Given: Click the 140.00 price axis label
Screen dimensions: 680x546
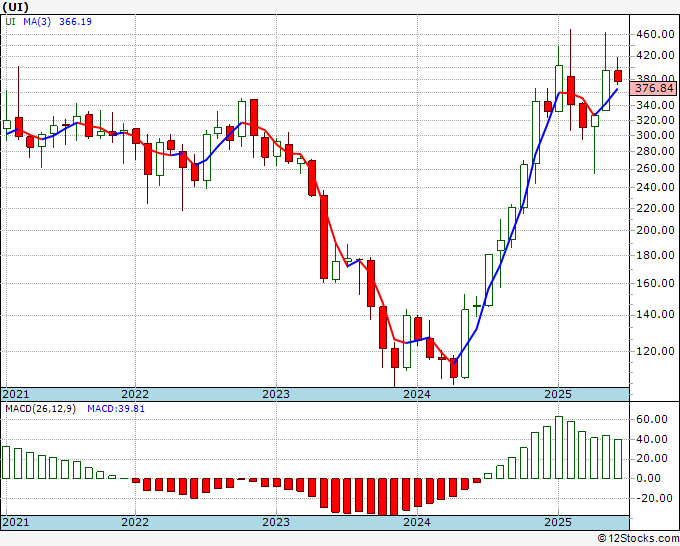Looking at the screenshot, I should click(x=655, y=314).
